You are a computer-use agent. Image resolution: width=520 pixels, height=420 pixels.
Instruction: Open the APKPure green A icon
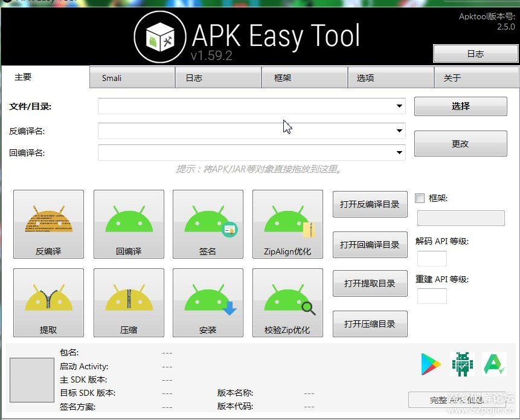pyautogui.click(x=494, y=364)
